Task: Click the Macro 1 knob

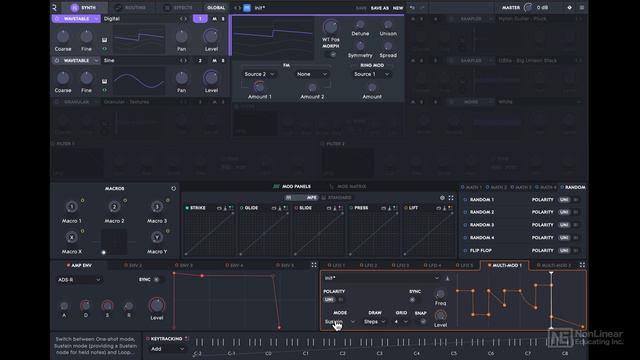Action: pyautogui.click(x=72, y=207)
